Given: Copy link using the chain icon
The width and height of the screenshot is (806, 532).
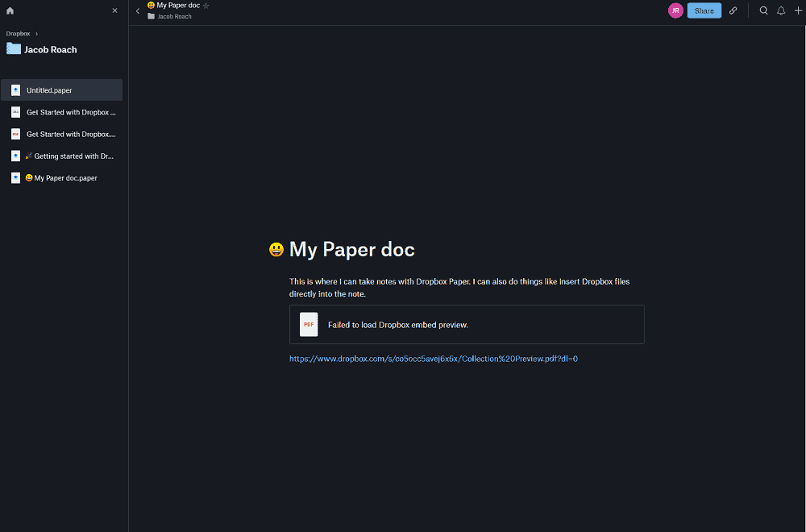Looking at the screenshot, I should click(733, 10).
